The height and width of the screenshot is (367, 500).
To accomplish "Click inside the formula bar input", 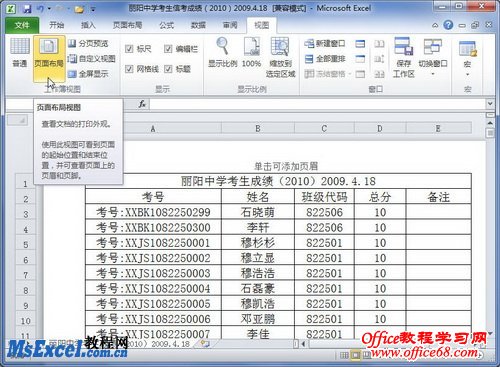I will 318,104.
